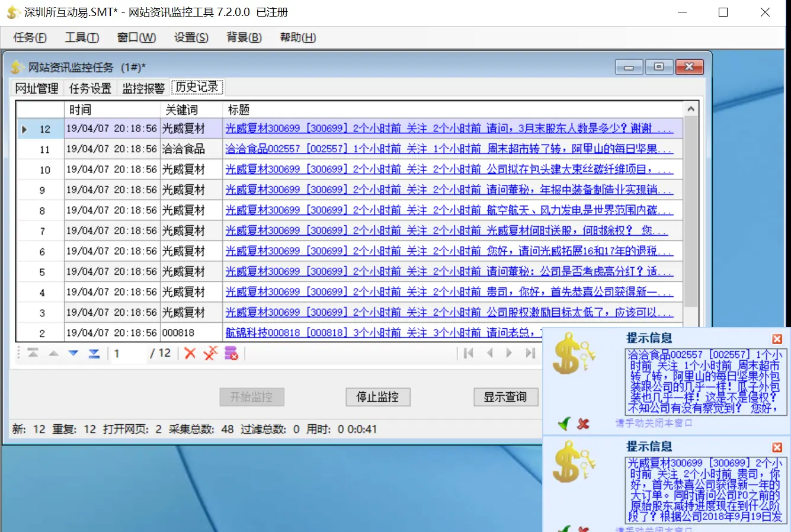Click the app dollar icon in title bar

point(13,12)
